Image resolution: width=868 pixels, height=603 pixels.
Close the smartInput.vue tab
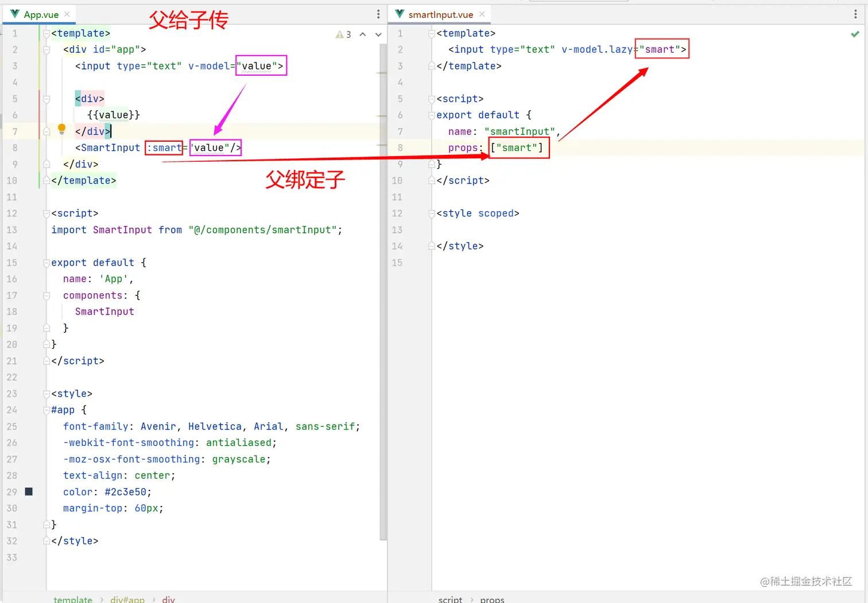(482, 14)
